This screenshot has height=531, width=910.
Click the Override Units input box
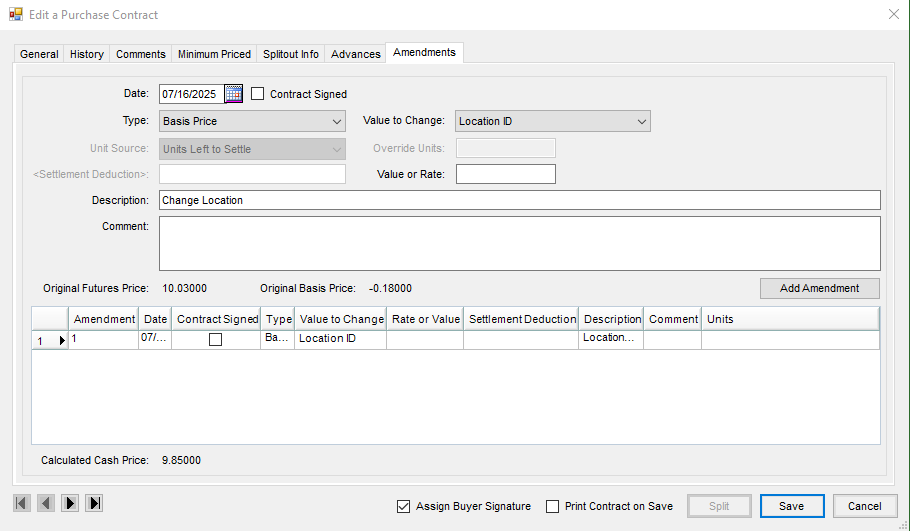505,148
